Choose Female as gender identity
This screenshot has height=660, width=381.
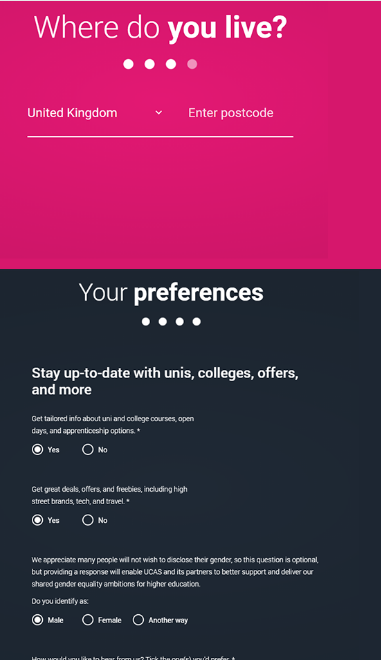pyautogui.click(x=88, y=620)
